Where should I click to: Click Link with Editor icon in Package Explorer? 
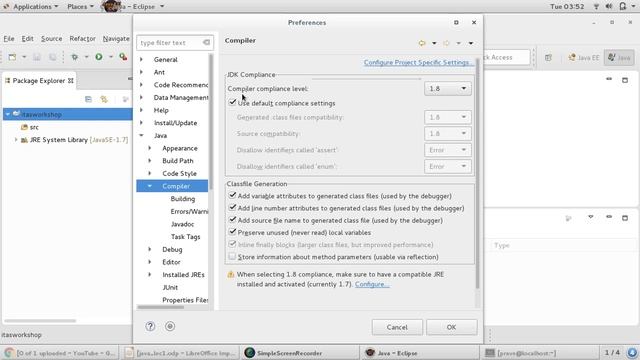pyautogui.click(x=104, y=99)
